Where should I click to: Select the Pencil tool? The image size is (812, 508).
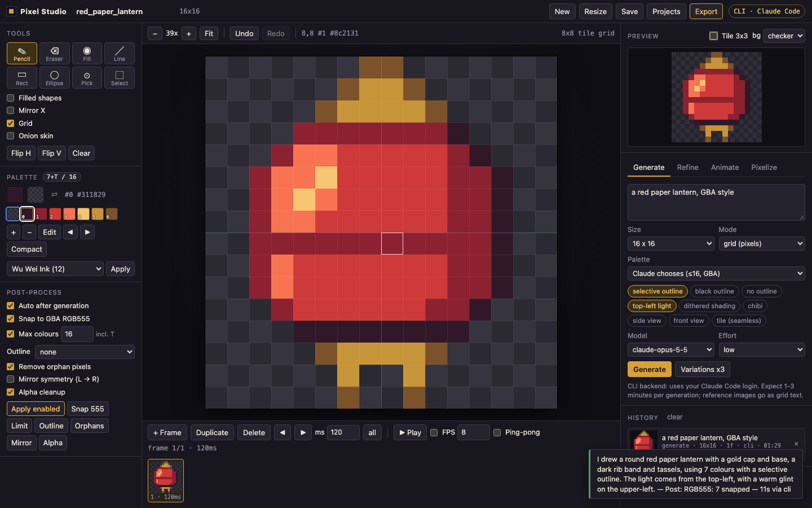coord(22,54)
